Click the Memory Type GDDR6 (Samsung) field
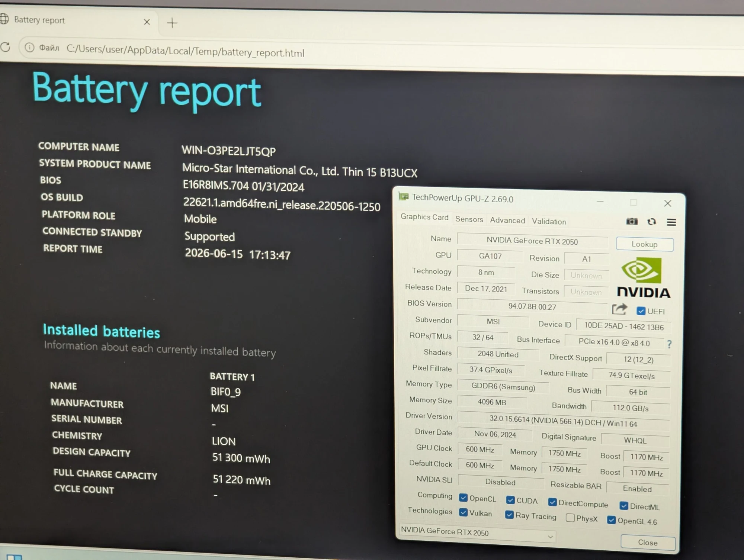This screenshot has width=744, height=560. [x=503, y=386]
